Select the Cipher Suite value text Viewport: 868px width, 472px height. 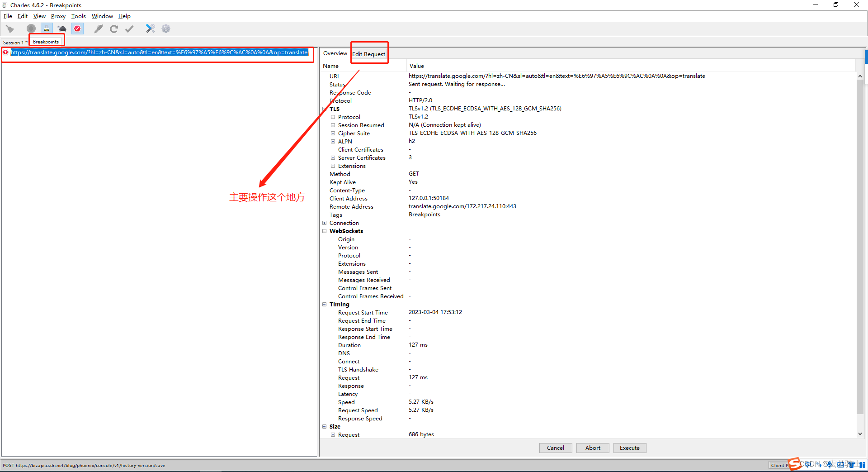tap(473, 133)
